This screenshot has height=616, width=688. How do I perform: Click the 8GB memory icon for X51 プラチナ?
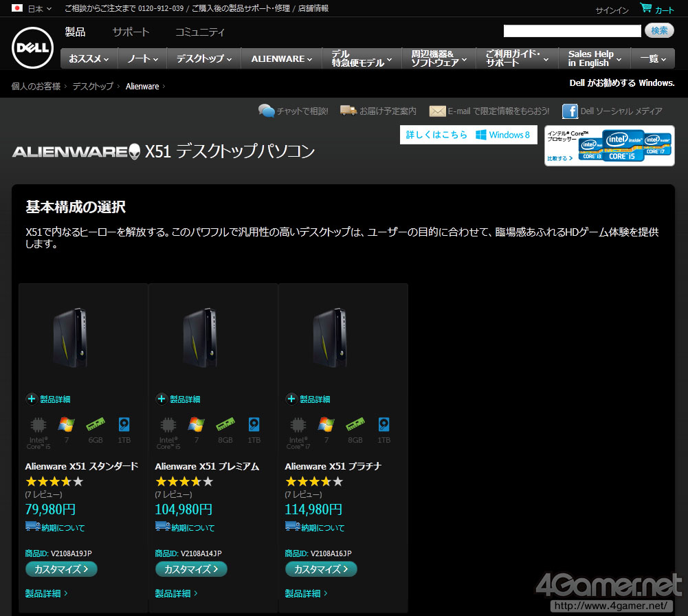pyautogui.click(x=355, y=425)
